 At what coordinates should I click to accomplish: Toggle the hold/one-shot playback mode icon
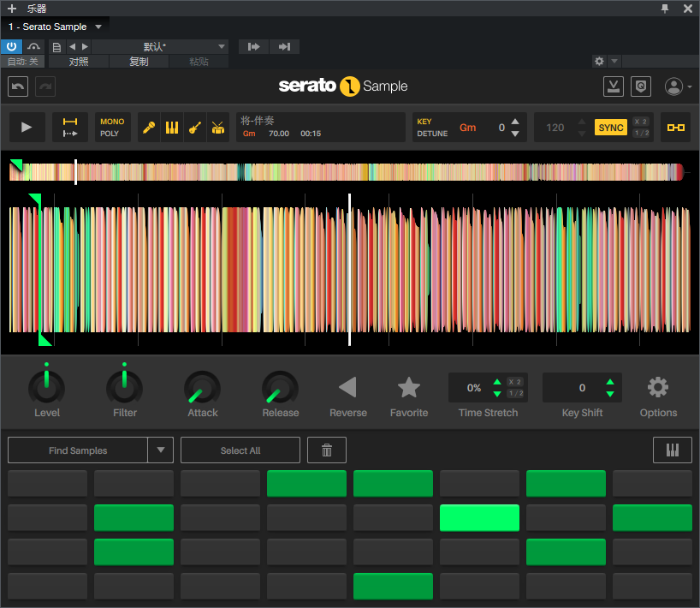pos(70,128)
